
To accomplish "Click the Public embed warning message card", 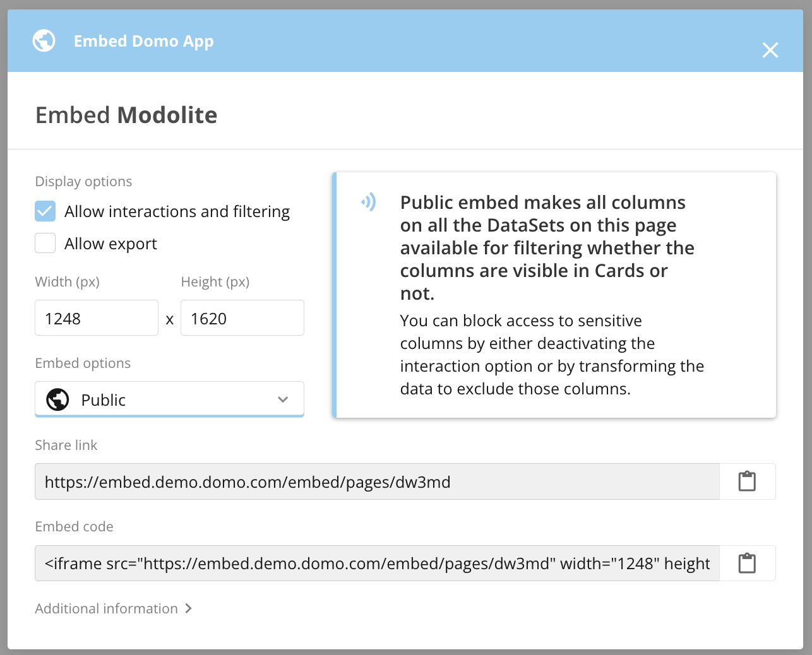I will (x=554, y=295).
